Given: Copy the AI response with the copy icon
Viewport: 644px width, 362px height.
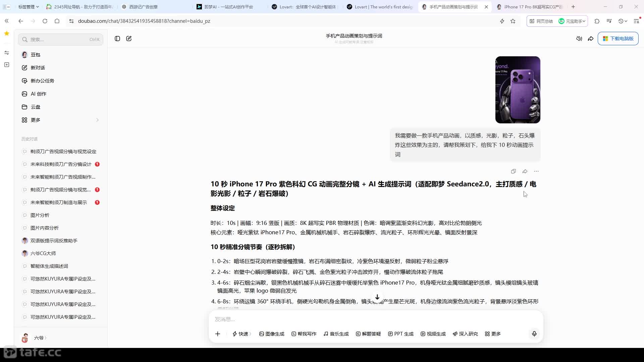Looking at the screenshot, I should [514, 171].
